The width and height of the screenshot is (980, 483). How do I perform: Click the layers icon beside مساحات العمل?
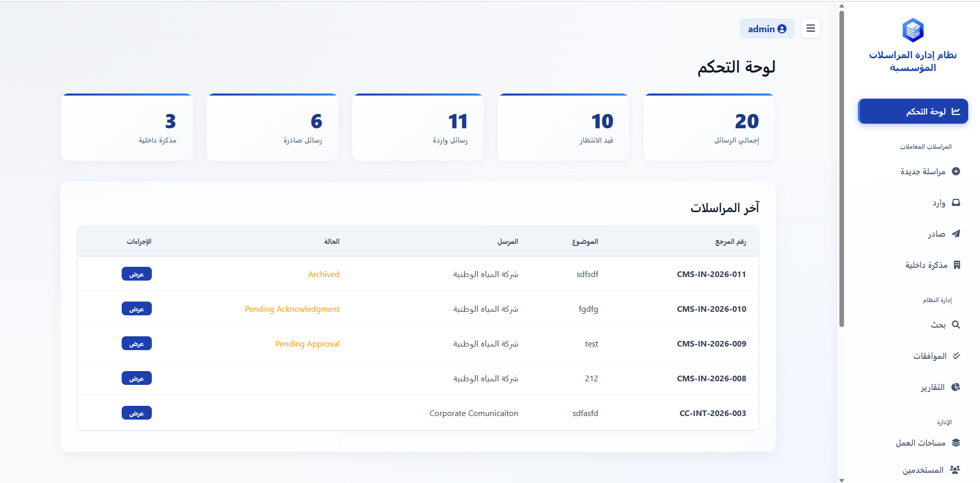coord(956,443)
